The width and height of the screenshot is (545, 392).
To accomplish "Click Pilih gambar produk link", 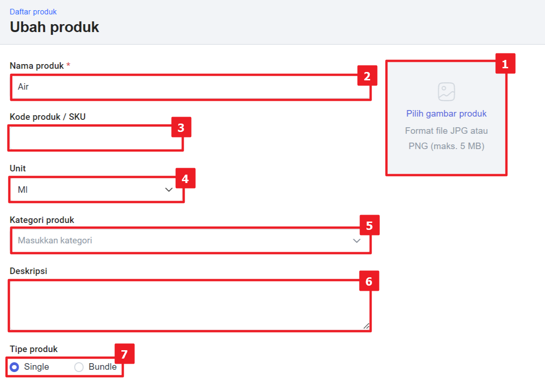I will point(446,113).
